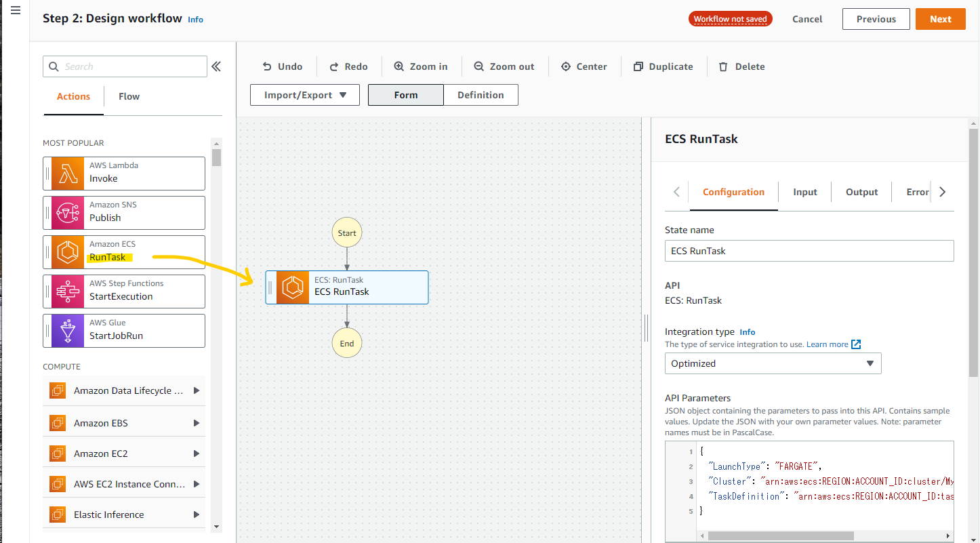Select the Step Functions StartExecution icon
Image resolution: width=980 pixels, height=543 pixels.
68,291
